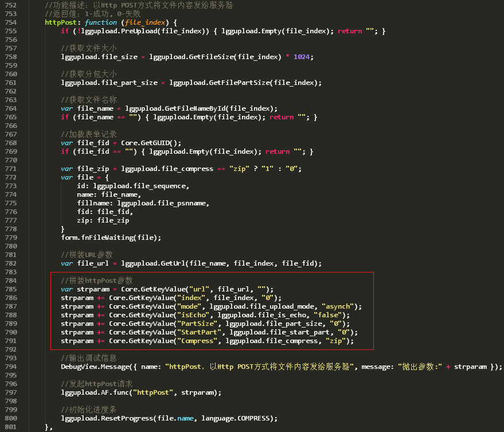Click lggupload.file_sequence on line 773
The image size is (504, 432).
(139, 186)
